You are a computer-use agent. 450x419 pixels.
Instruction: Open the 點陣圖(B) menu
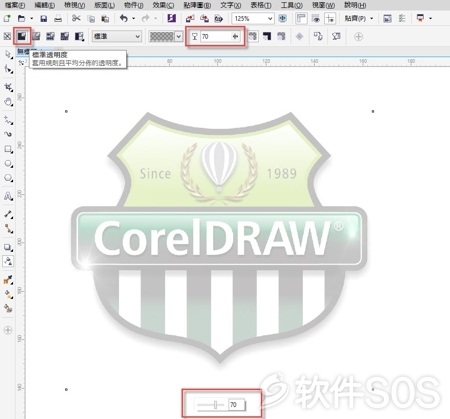(x=197, y=5)
